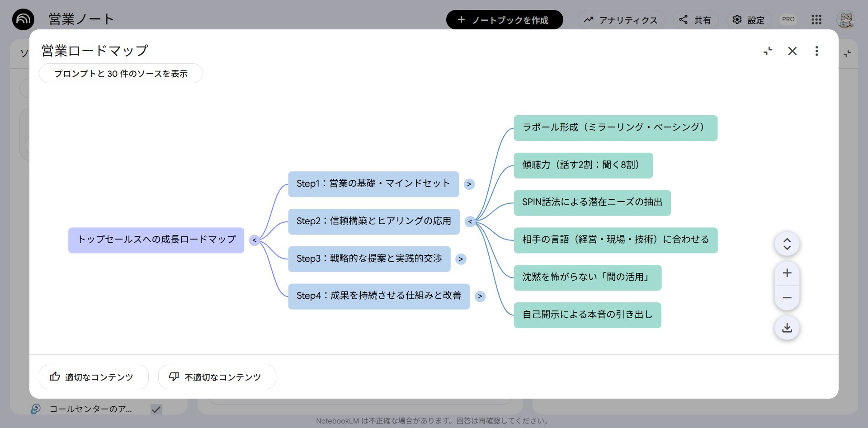Click 相手の言語に合わせる node
Image resolution: width=868 pixels, height=428 pixels.
[616, 240]
